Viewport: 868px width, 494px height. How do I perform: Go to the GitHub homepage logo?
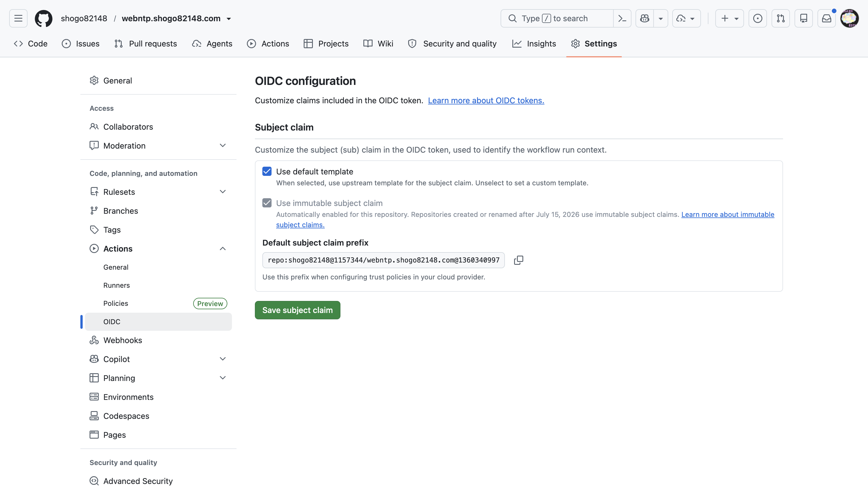point(43,18)
